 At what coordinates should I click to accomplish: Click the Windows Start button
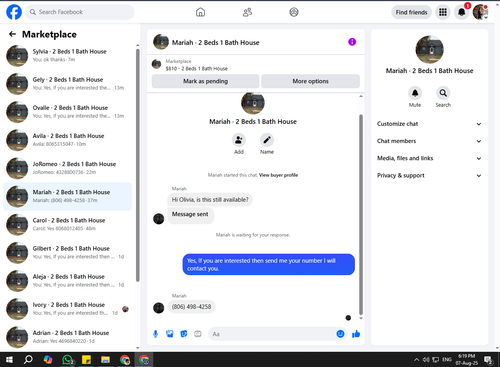coord(9,360)
